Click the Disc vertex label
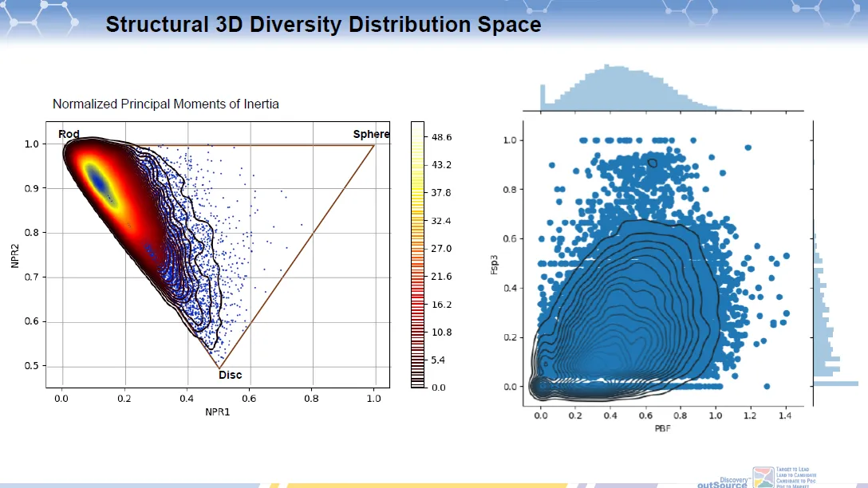This screenshot has height=488, width=868. click(230, 375)
